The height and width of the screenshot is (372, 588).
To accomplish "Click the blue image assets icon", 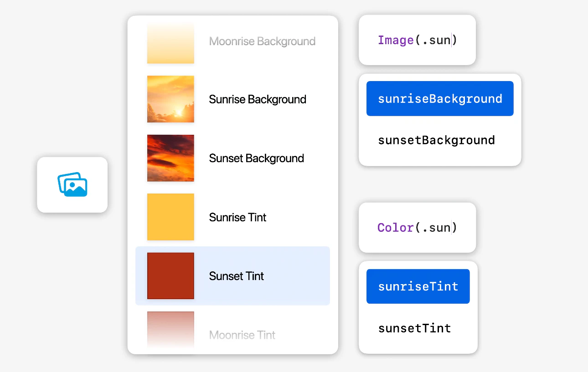I will (x=72, y=184).
